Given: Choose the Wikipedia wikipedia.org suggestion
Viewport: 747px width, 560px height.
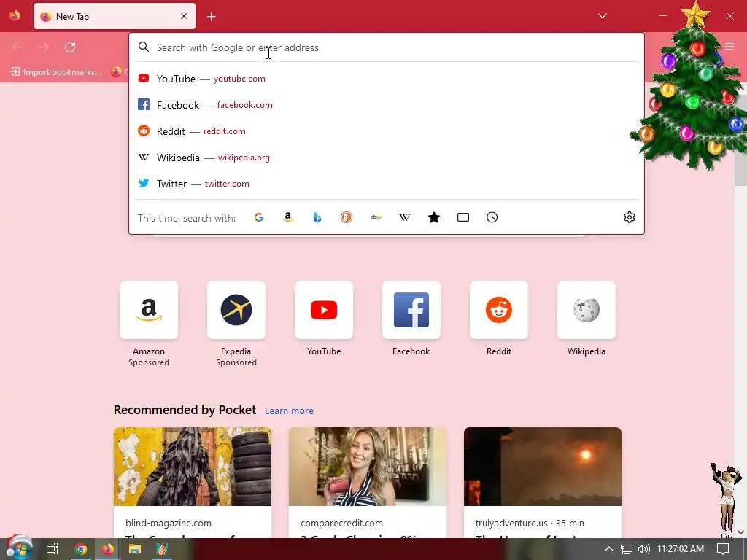Looking at the screenshot, I should [x=387, y=157].
